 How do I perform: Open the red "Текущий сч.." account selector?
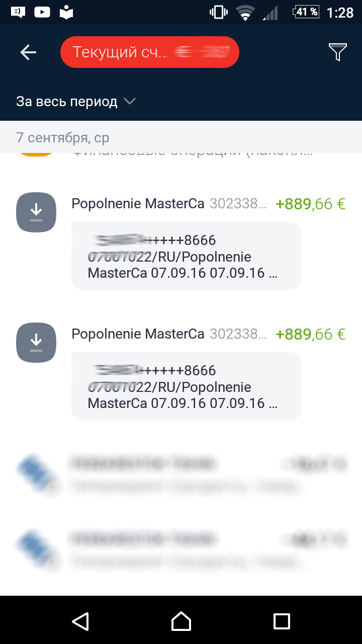tap(149, 52)
